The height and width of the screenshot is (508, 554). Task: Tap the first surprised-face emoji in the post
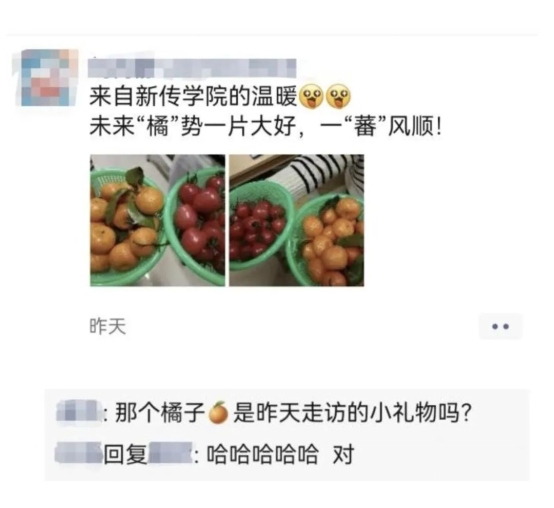pyautogui.click(x=311, y=96)
